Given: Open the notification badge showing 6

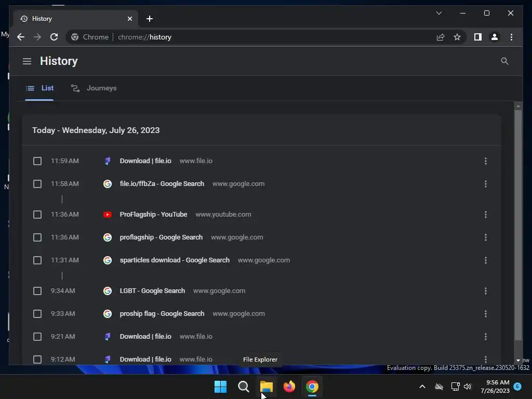Looking at the screenshot, I should pyautogui.click(x=517, y=387).
